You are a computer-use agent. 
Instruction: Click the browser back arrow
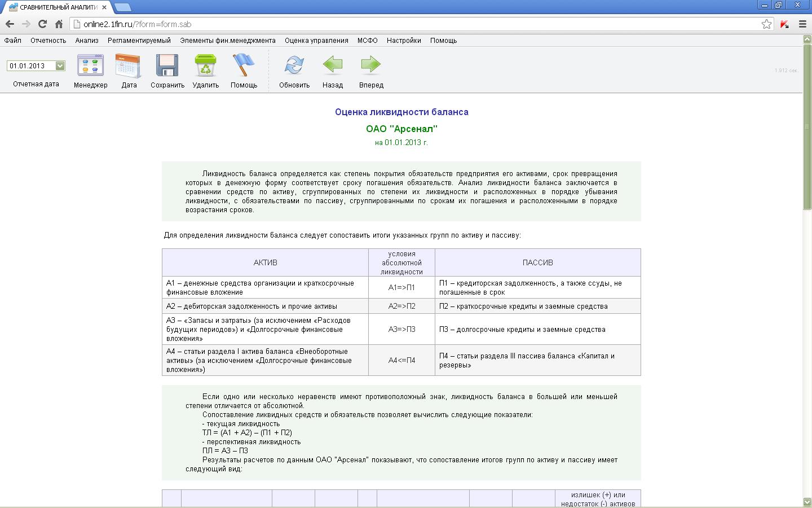pos(10,24)
